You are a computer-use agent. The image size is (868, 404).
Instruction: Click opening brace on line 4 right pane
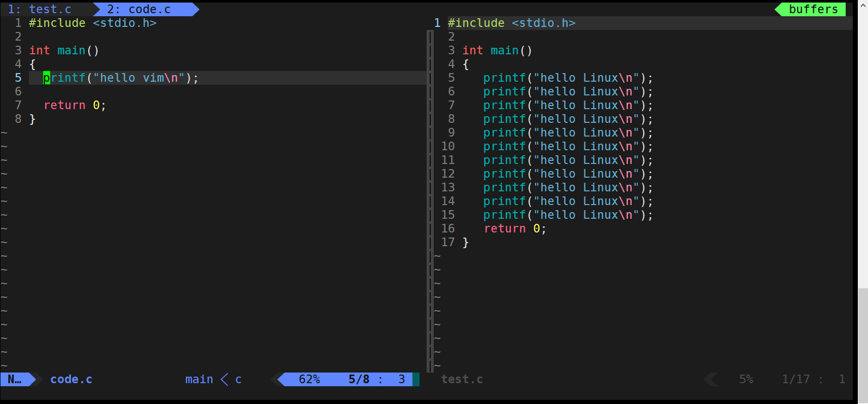[466, 64]
